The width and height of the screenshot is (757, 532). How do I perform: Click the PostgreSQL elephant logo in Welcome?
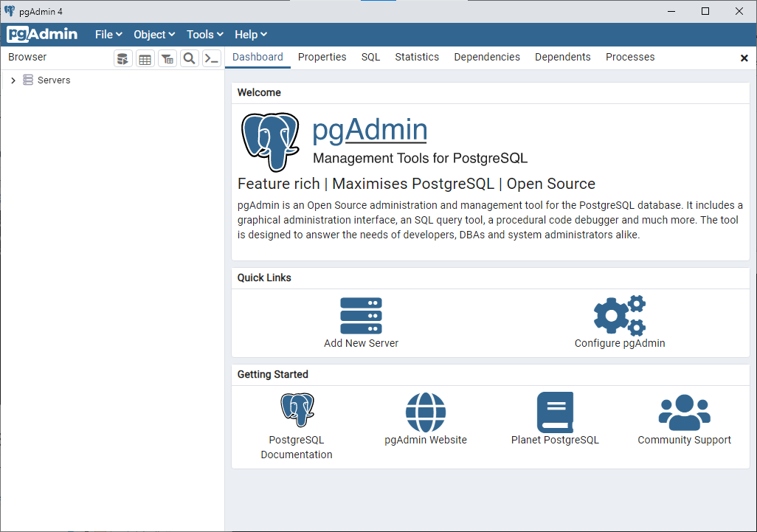(270, 142)
